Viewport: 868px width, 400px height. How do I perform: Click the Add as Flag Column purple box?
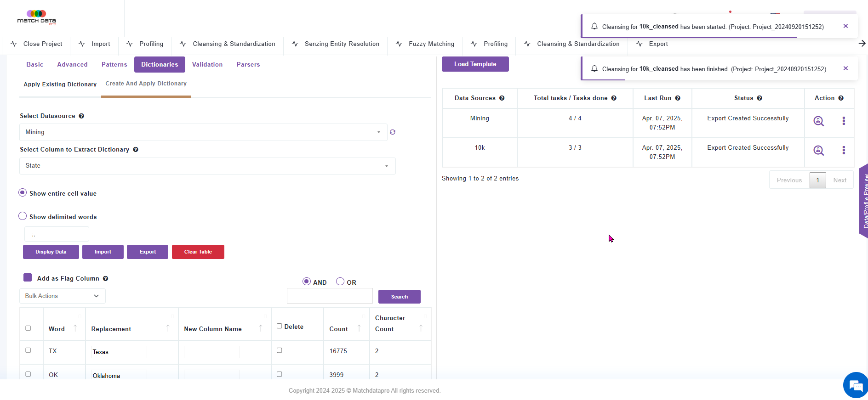coord(28,278)
